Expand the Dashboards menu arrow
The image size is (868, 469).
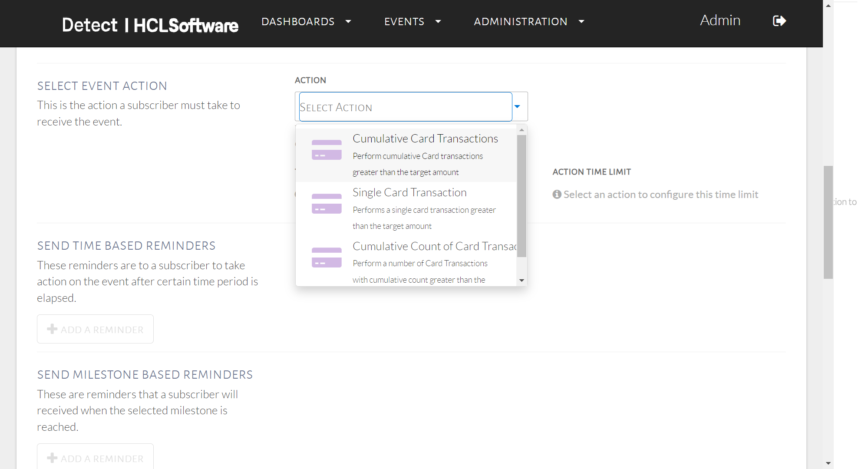tap(348, 21)
